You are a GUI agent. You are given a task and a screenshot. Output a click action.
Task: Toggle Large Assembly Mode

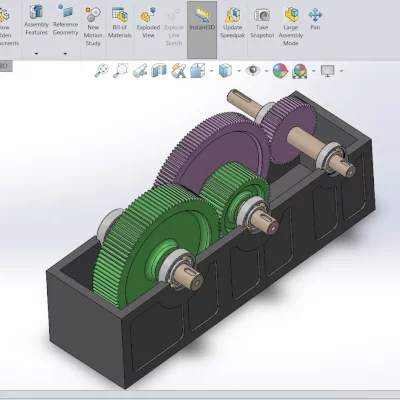[291, 27]
